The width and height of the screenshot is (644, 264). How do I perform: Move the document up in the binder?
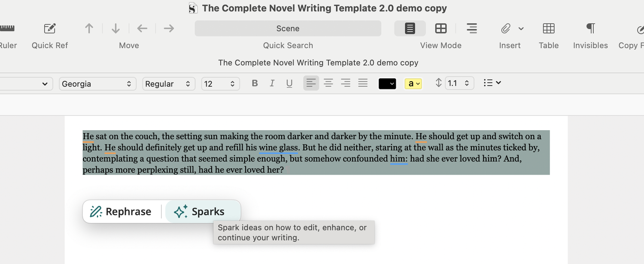click(x=89, y=28)
